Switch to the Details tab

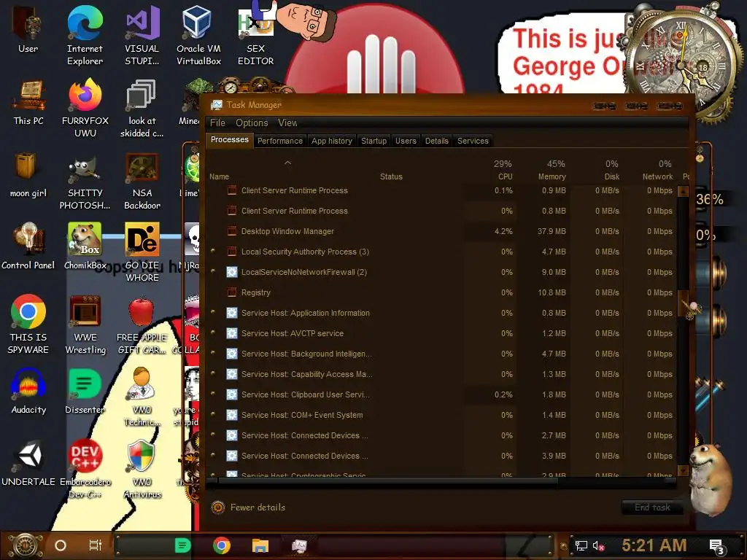437,141
